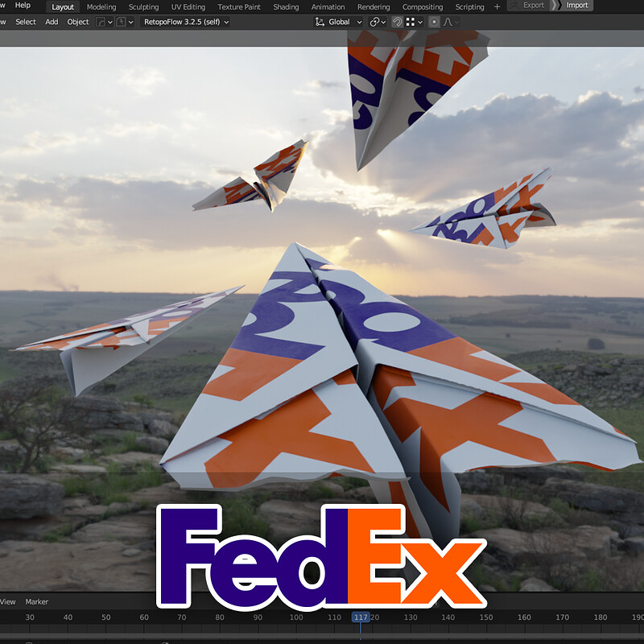The height and width of the screenshot is (644, 644).
Task: Switch to the Shading workspace
Action: tap(286, 7)
